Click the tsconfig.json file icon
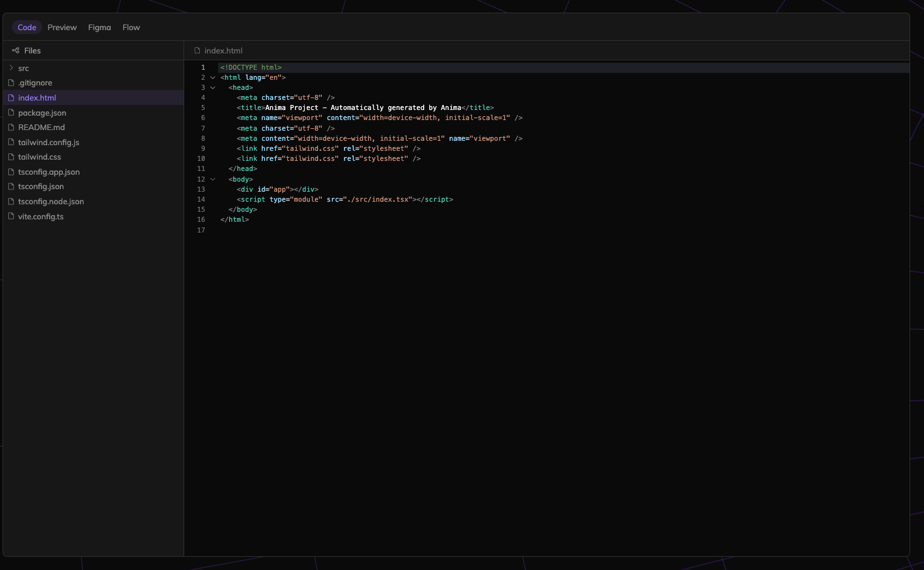 11,186
